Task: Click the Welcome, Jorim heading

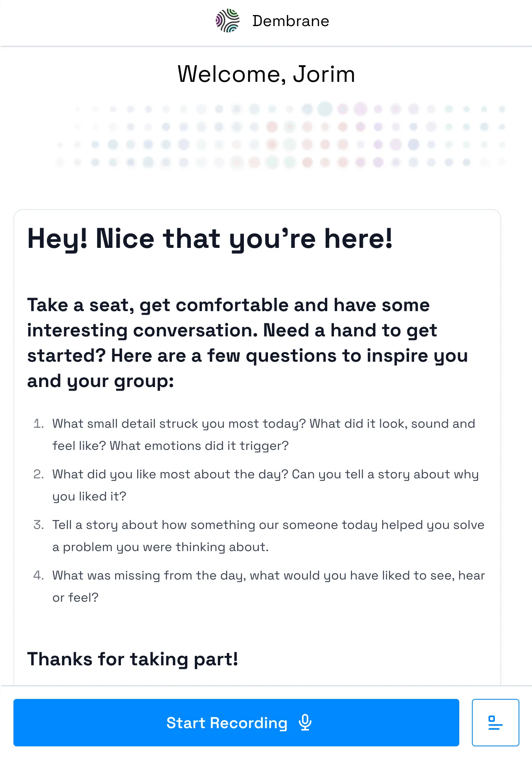Action: 266,74
